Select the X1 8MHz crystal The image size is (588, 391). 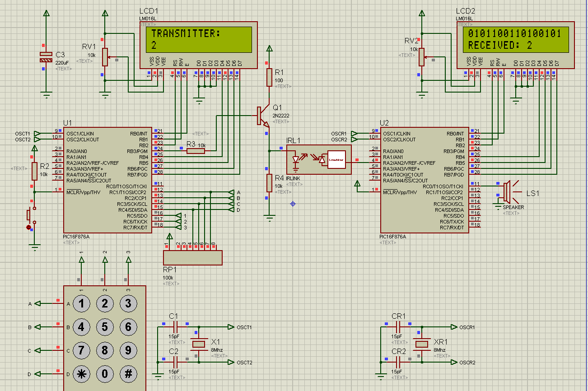point(199,344)
